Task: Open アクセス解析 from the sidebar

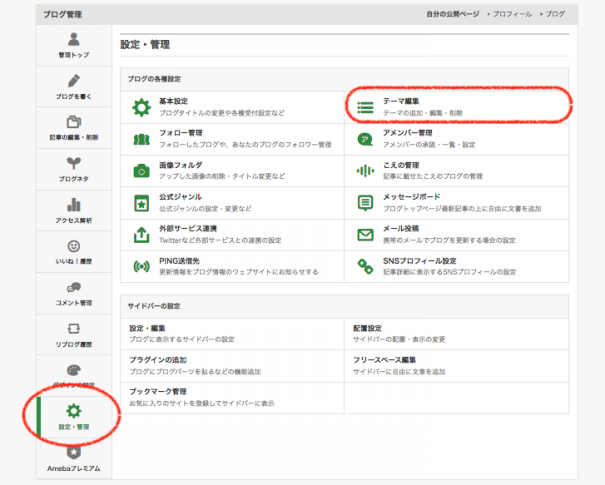Action: click(x=73, y=211)
